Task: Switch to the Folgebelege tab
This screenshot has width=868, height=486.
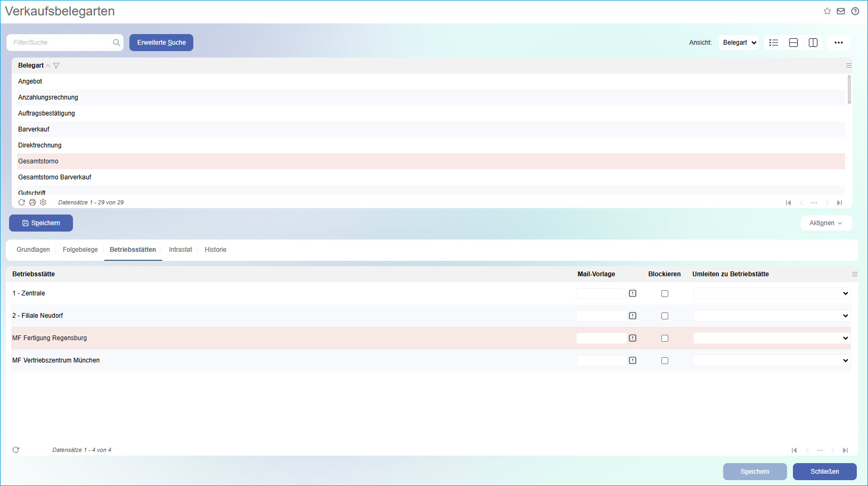Action: pos(80,250)
